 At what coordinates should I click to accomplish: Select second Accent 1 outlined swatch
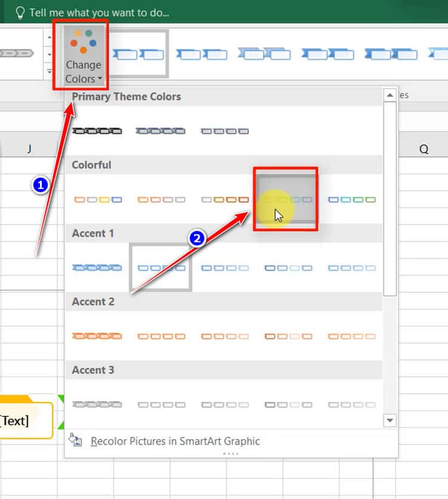click(x=161, y=267)
